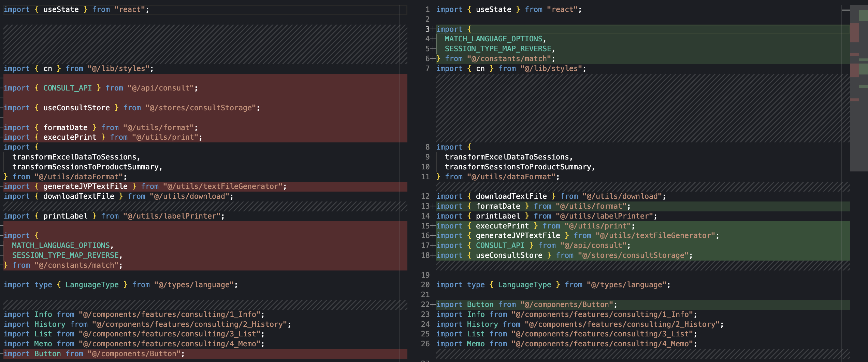Click LanguageType in the left pane
Screen dimensions: 868x362
pyautogui.click(x=92, y=285)
